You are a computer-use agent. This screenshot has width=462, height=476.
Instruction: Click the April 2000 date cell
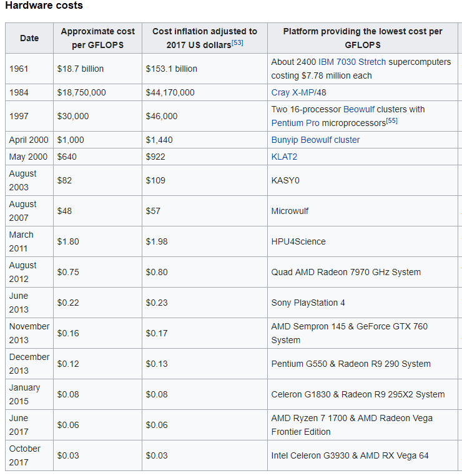point(29,140)
